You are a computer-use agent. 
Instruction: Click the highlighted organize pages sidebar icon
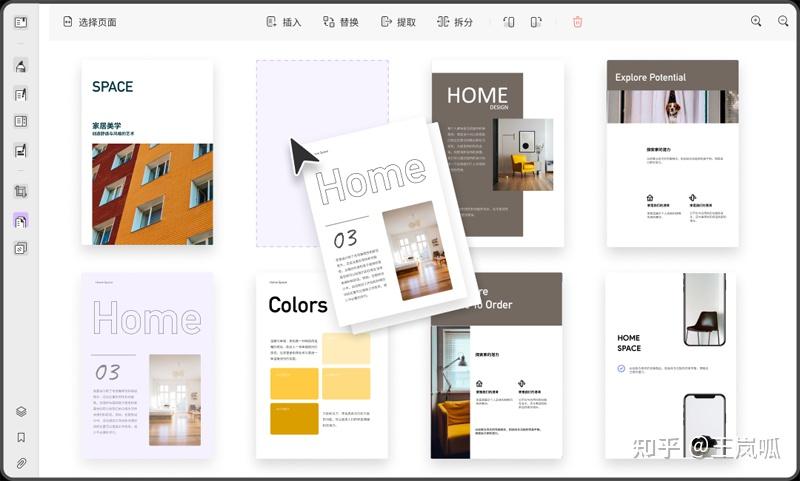click(x=20, y=221)
